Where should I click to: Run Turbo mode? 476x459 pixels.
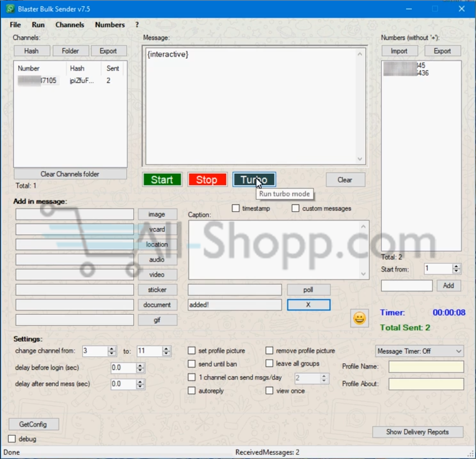(x=254, y=180)
